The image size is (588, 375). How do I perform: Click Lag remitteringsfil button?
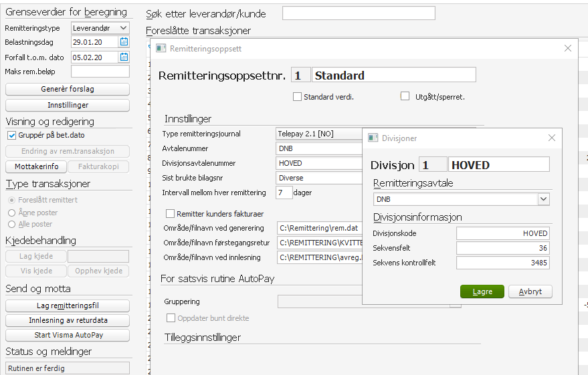click(68, 305)
